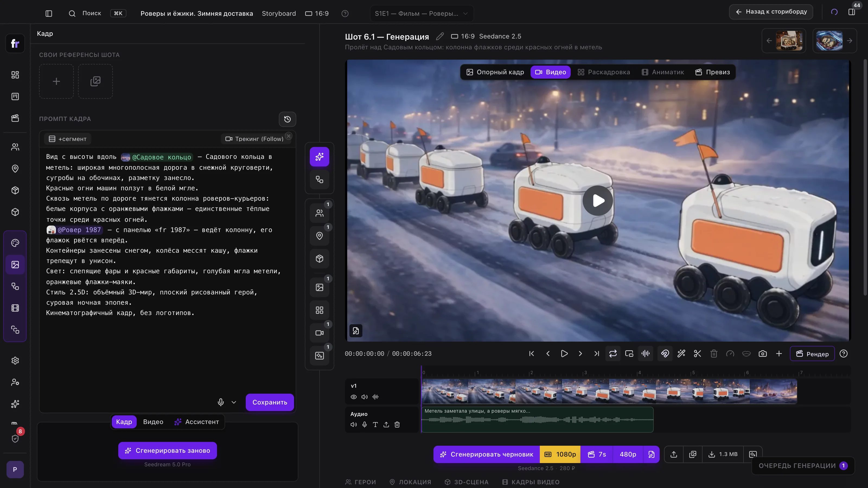Switch to Раскадровка tab
868x488 pixels.
click(604, 72)
